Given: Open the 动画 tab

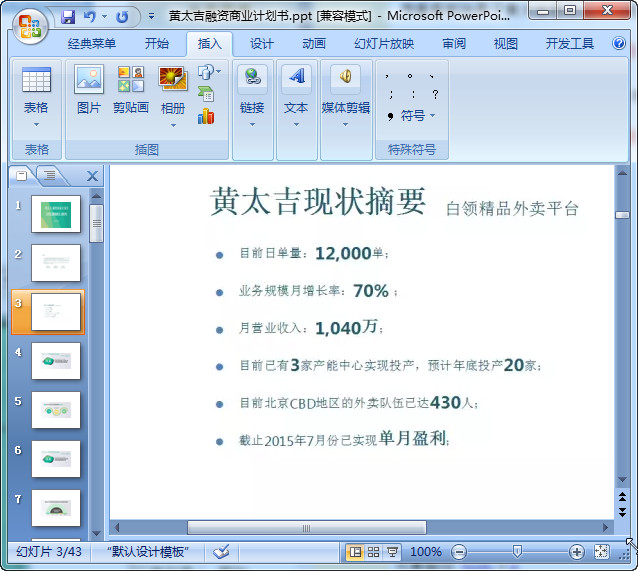Looking at the screenshot, I should click(x=314, y=44).
